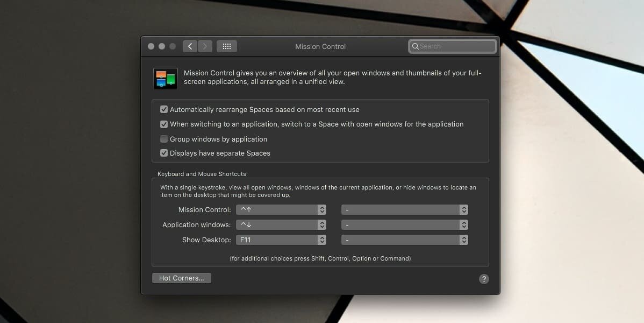Enable Group windows by application
Viewport: 644px width, 323px height.
[x=164, y=139]
